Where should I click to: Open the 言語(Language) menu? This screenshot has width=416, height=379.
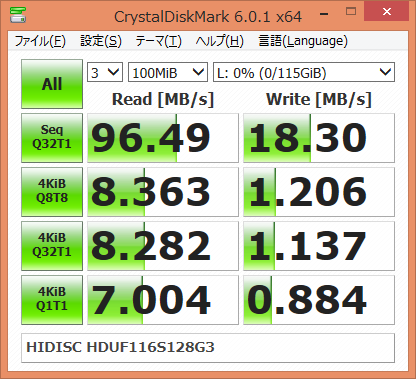point(303,41)
